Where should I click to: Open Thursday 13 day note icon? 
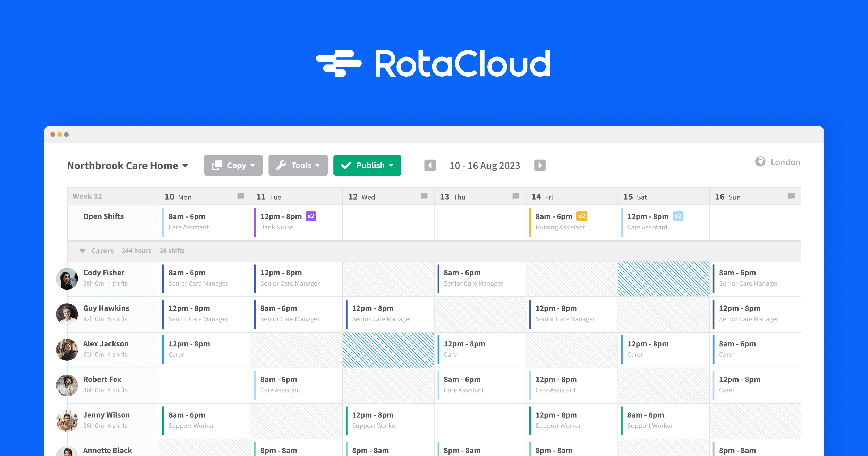point(516,197)
